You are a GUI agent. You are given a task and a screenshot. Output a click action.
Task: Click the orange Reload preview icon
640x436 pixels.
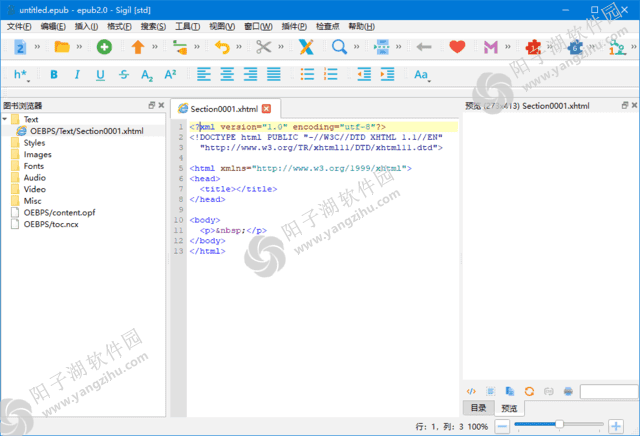point(530,390)
